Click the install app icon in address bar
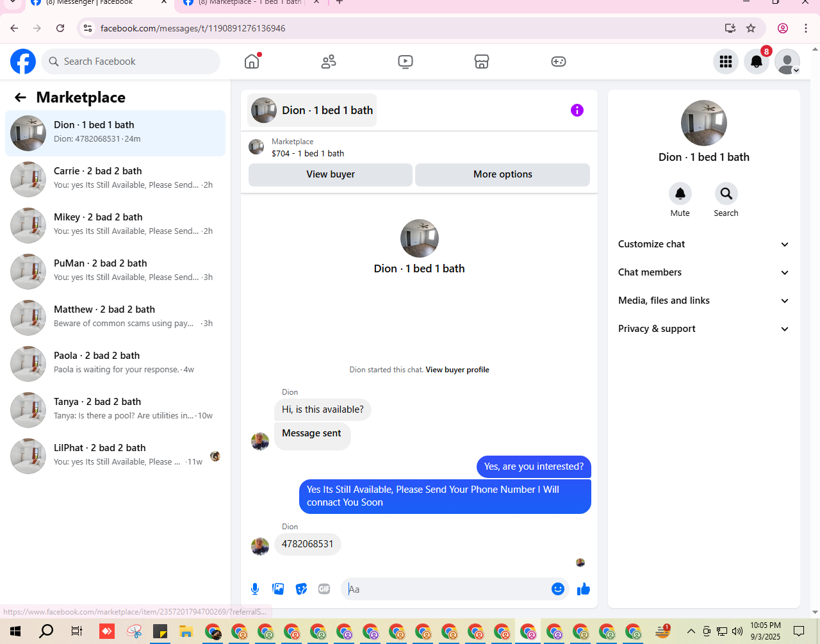This screenshot has height=644, width=820. coord(730,28)
